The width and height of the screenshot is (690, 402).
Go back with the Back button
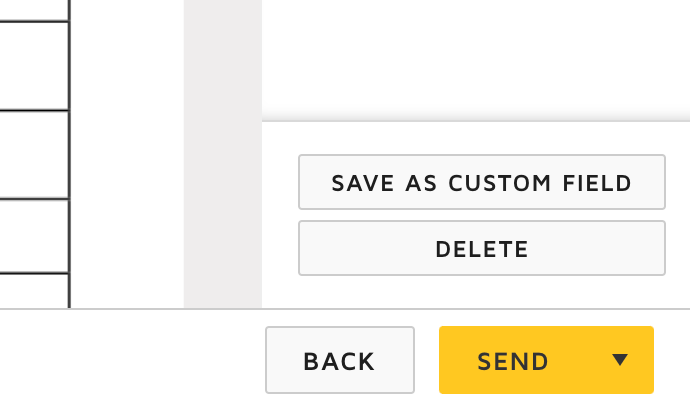coord(339,361)
